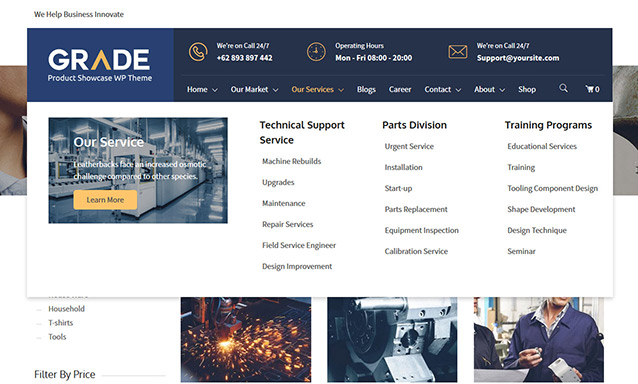Screen dimensions: 638x384
Task: Click the Support@yoursite.com email address
Action: tap(518, 58)
